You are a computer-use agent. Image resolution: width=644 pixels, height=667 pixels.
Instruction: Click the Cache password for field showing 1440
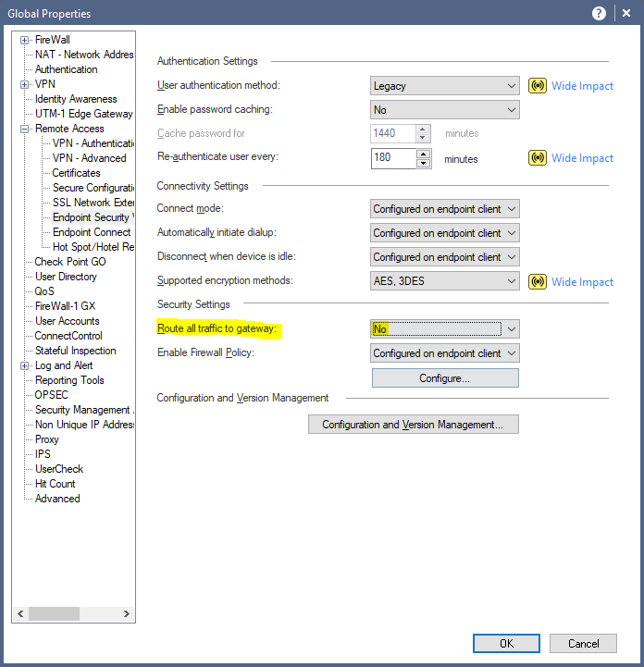click(392, 133)
